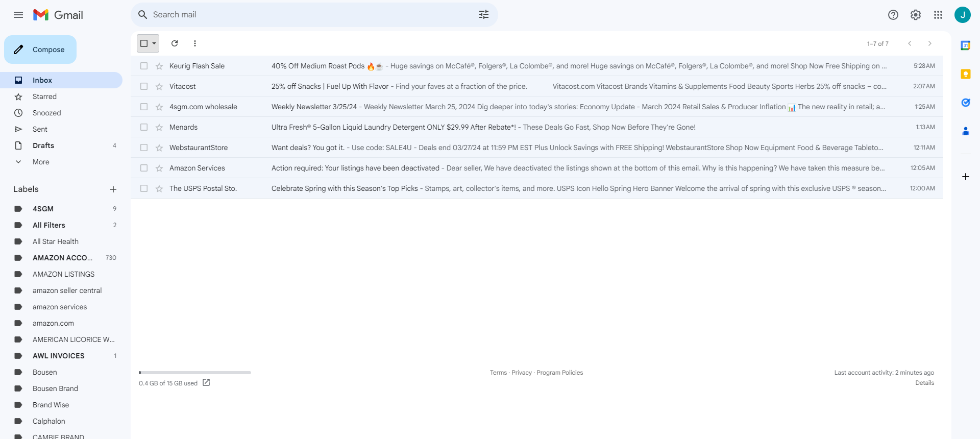This screenshot has width=980, height=439.
Task: Star the USPS Postal Store email
Action: pyautogui.click(x=159, y=188)
